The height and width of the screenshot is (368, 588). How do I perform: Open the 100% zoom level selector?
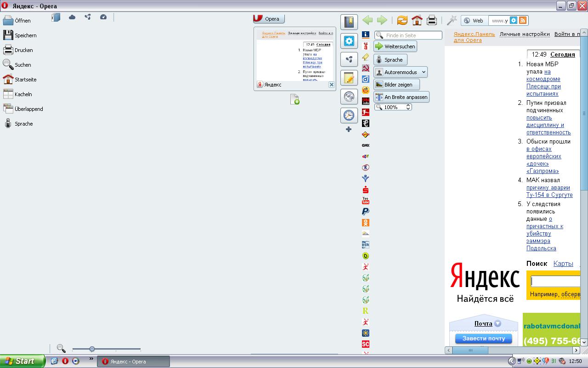coord(393,107)
